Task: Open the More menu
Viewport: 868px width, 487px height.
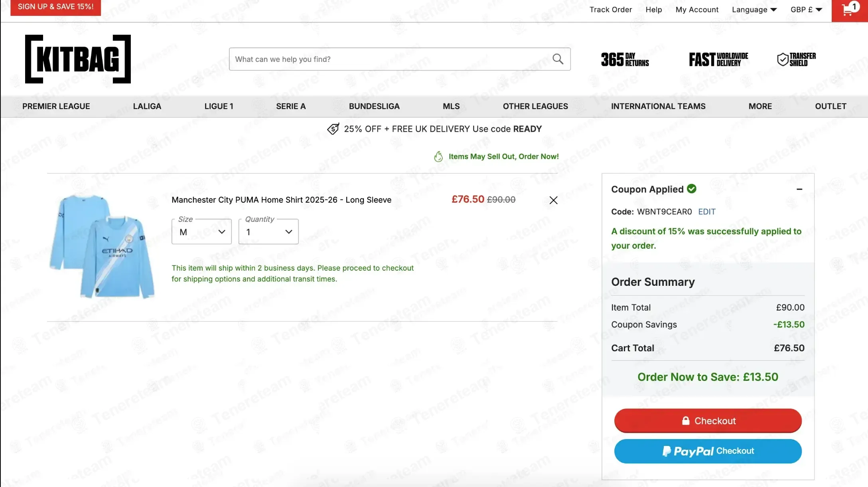Action: [x=760, y=106]
